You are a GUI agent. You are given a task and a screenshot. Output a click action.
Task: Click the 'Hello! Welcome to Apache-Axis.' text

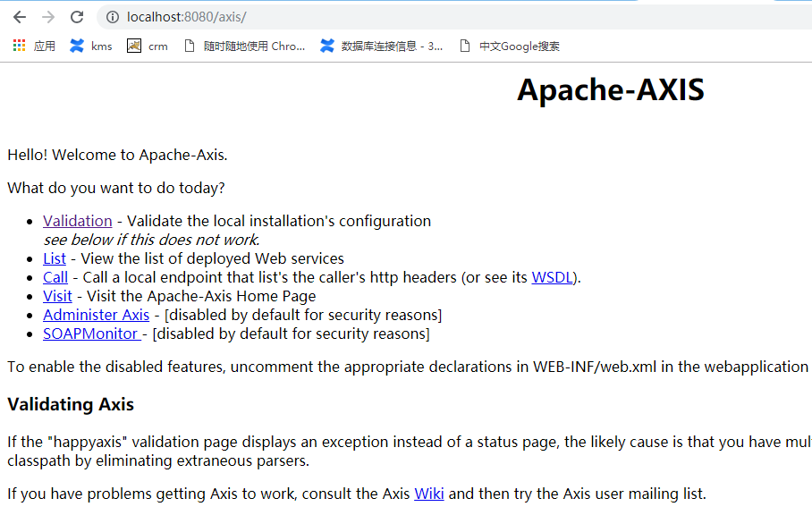coord(117,155)
